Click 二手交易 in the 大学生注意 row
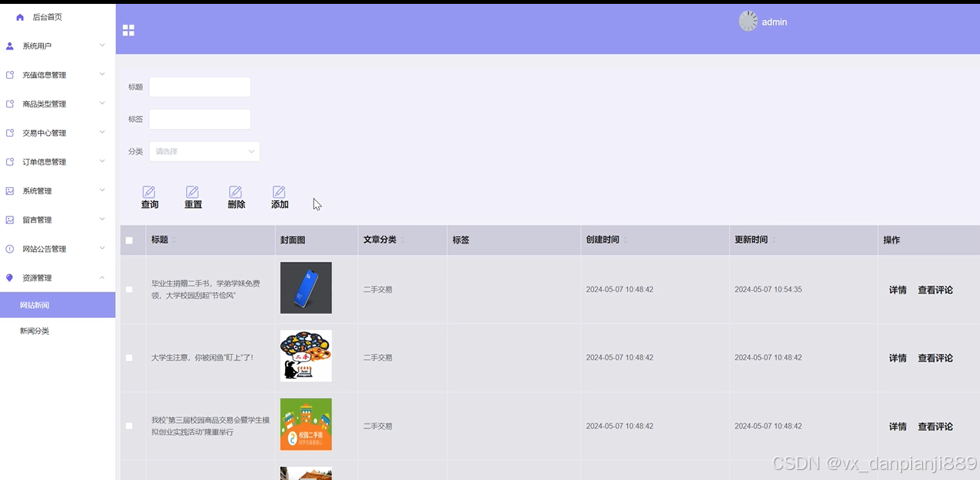Screen dimensions: 980x480 pos(378,358)
